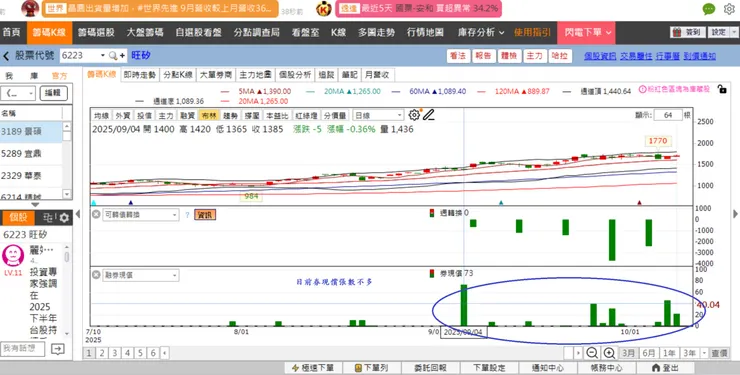
Task: Expand right panel with triangle arrow
Action: pos(735,214)
